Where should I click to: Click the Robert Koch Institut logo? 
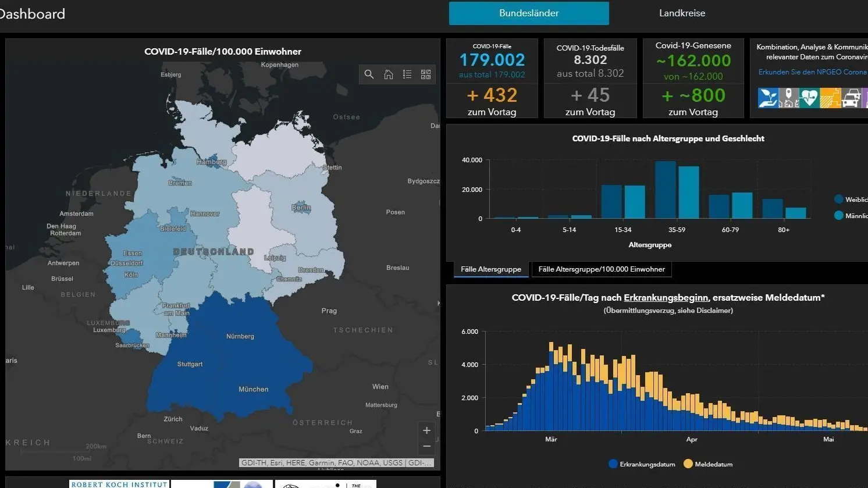[x=119, y=484]
